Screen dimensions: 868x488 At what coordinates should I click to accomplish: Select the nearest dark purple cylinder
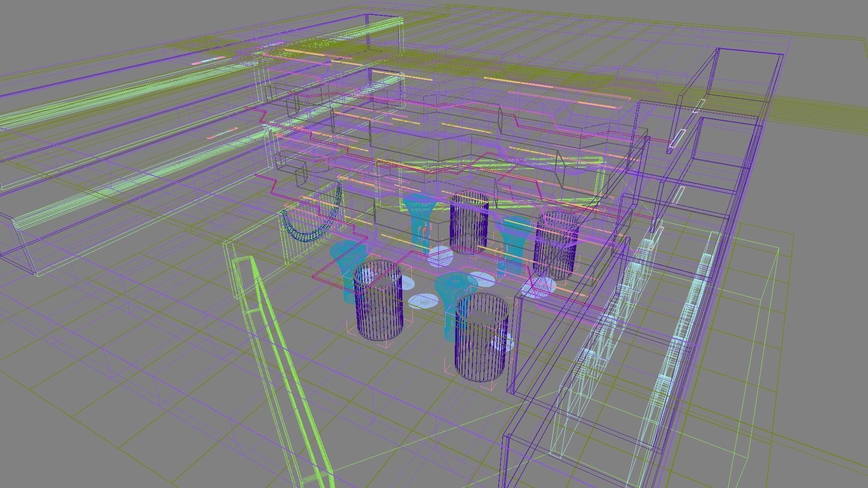tap(481, 338)
